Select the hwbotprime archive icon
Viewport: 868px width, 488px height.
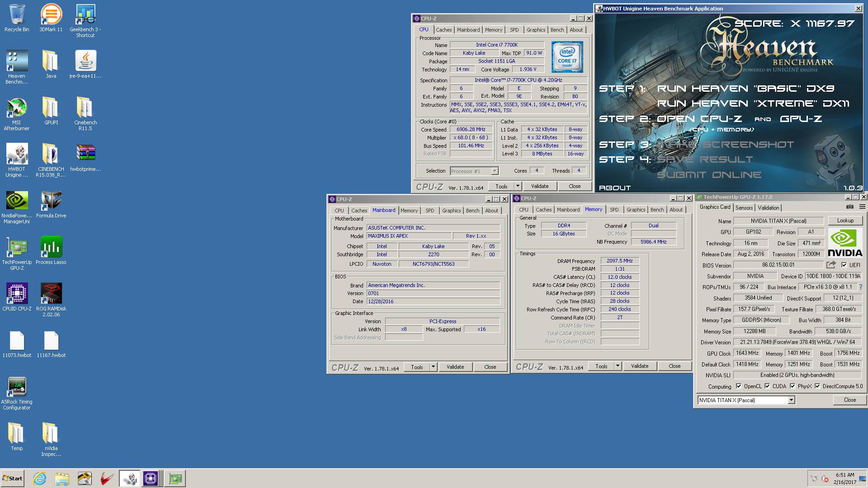coord(85,158)
